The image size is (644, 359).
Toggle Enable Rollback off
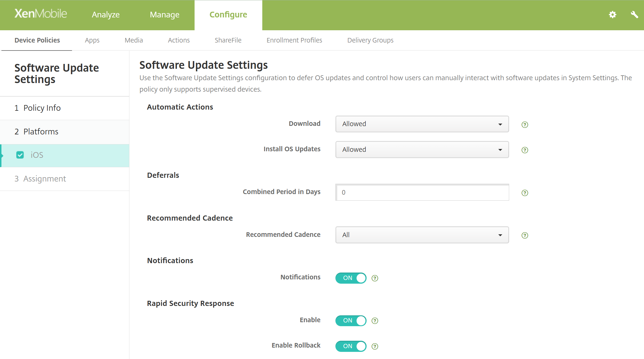pos(351,346)
